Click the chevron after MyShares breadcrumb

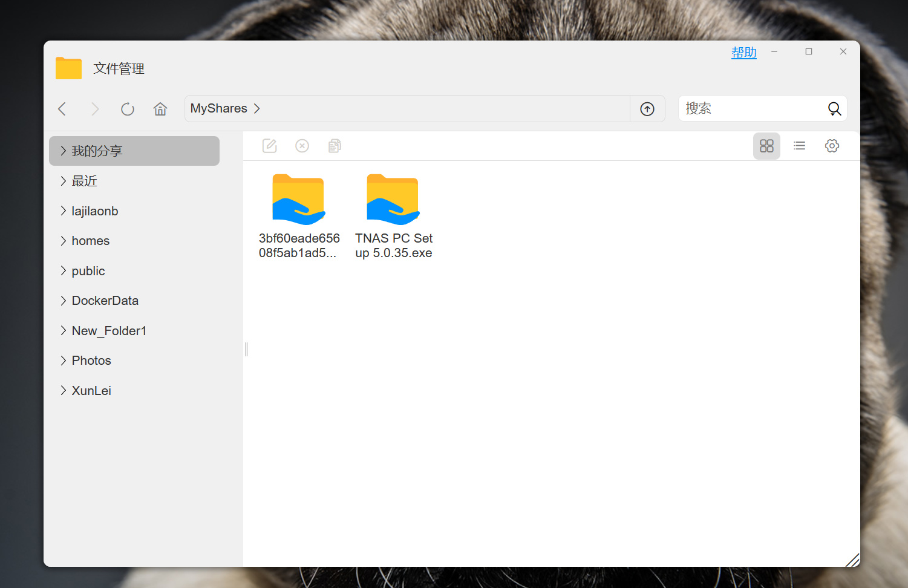click(257, 108)
